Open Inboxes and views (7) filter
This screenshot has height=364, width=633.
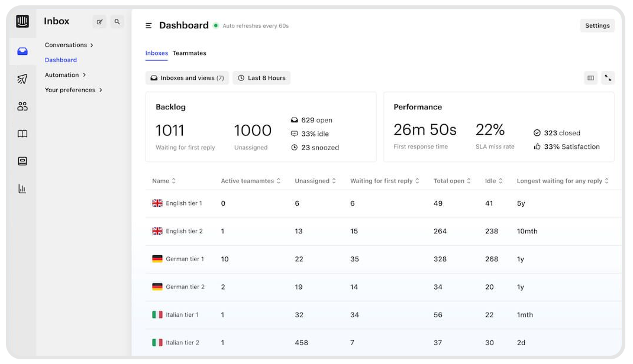(188, 78)
